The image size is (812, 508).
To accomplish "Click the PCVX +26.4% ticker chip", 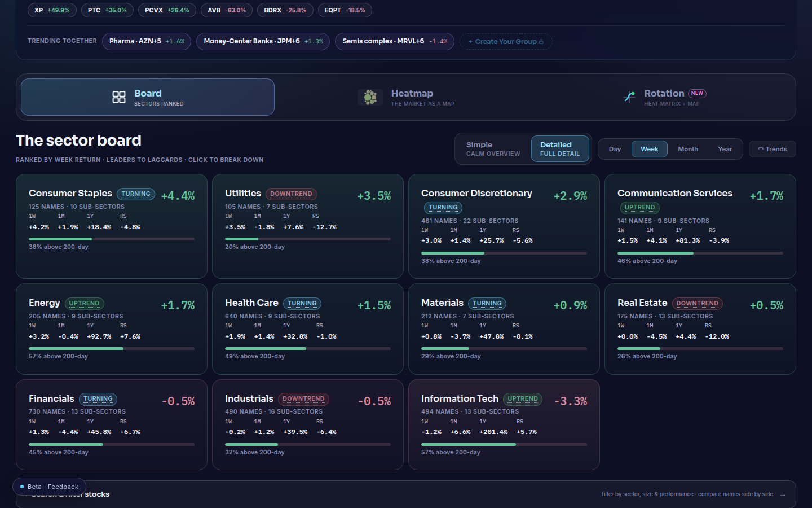I will click(x=167, y=10).
